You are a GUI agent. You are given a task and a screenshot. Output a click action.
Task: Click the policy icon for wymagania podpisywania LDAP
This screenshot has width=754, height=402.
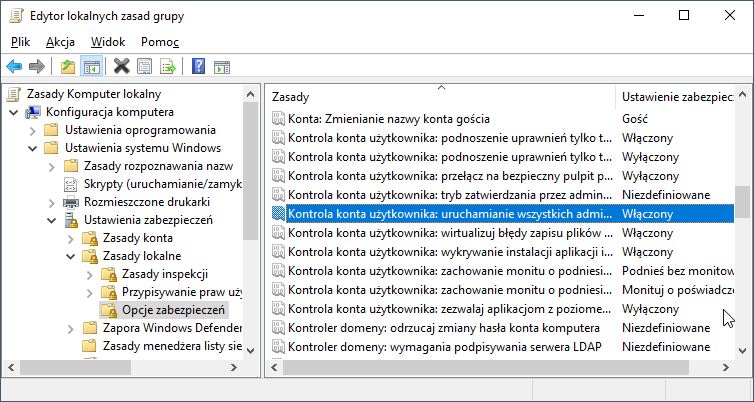[278, 347]
